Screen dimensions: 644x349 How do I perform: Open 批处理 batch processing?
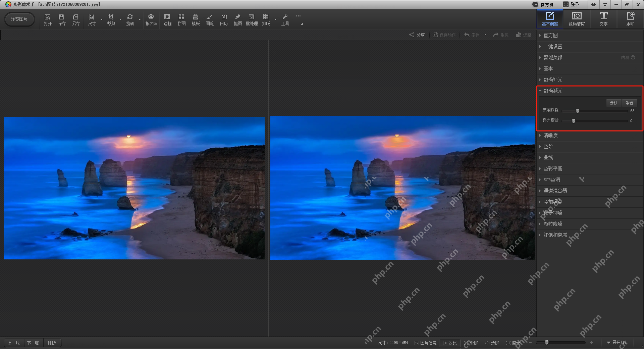click(x=252, y=20)
